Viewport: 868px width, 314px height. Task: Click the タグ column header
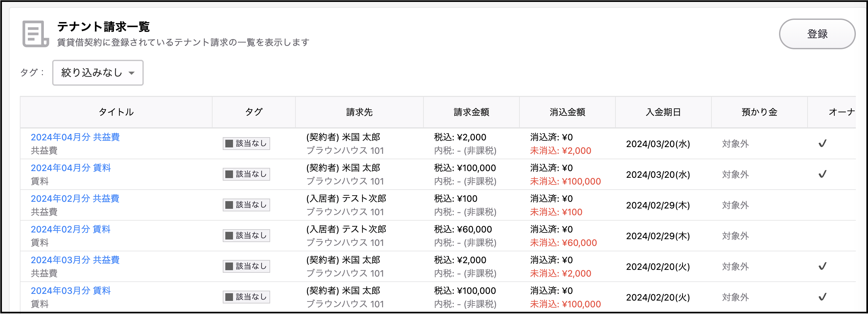tap(254, 112)
